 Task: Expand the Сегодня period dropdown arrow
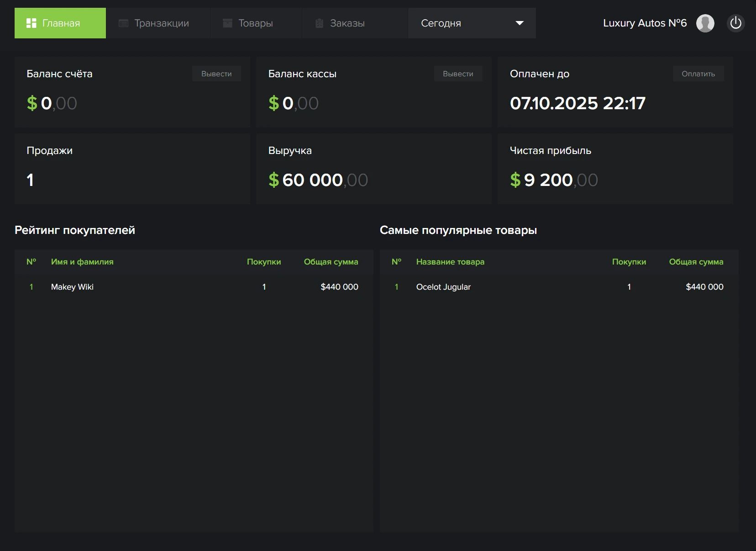point(519,23)
